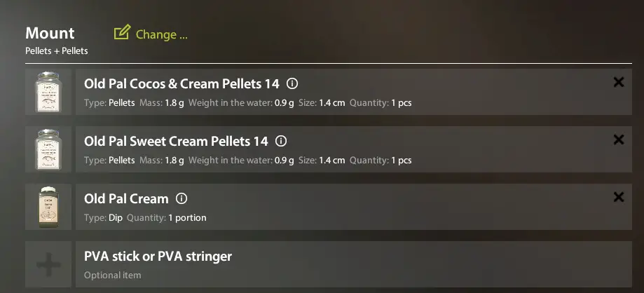Select the Cocos & Cream Pellets jar thumbnail
Viewport: 644px width, 293px height.
click(x=48, y=92)
